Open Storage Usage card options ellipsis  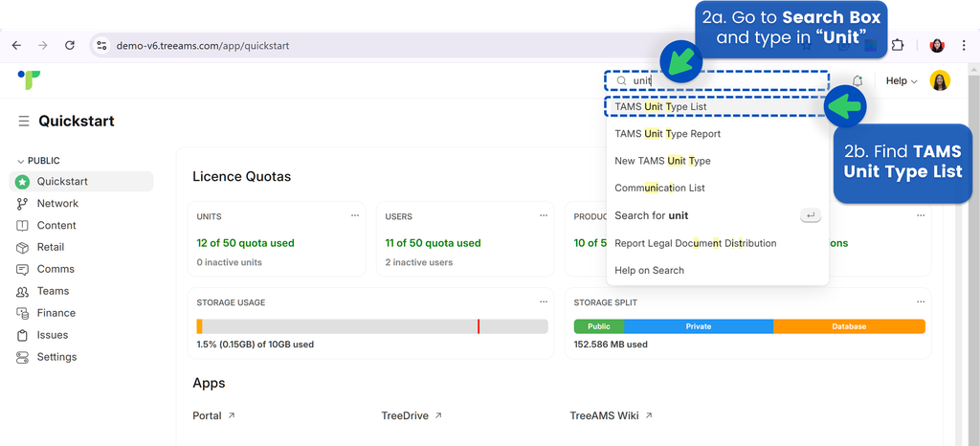point(544,301)
